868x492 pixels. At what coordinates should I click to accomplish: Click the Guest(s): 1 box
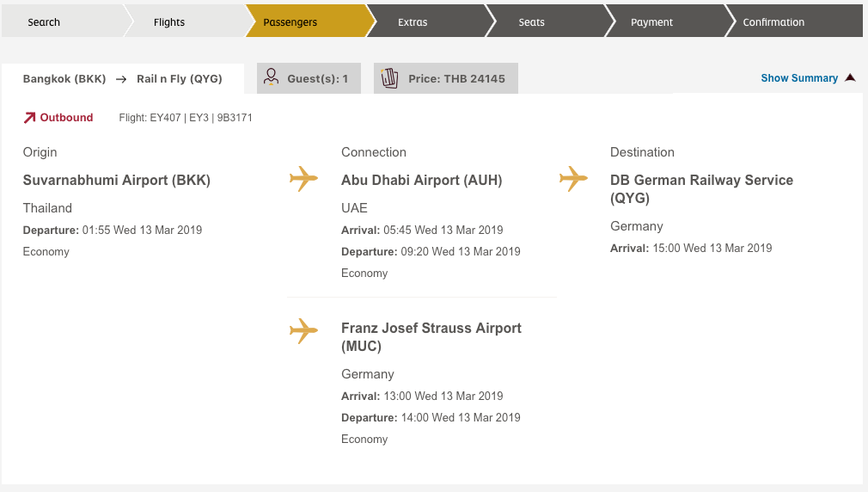click(x=309, y=78)
